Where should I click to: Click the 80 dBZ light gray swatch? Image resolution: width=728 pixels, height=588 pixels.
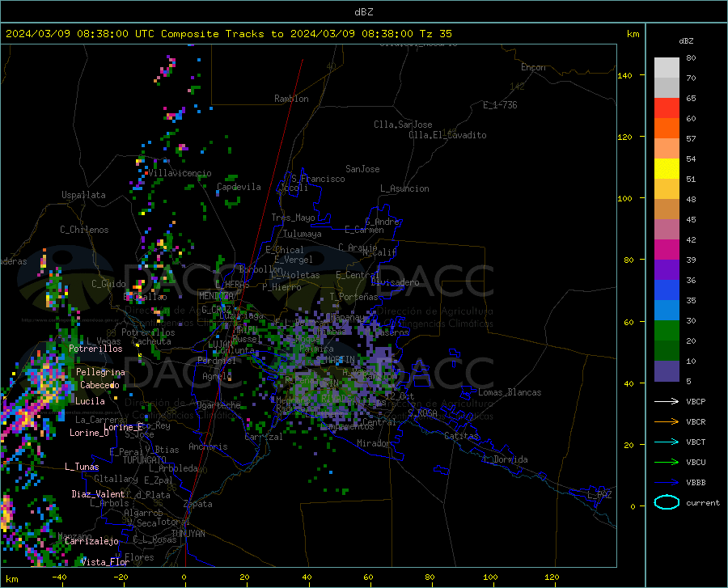(x=667, y=67)
